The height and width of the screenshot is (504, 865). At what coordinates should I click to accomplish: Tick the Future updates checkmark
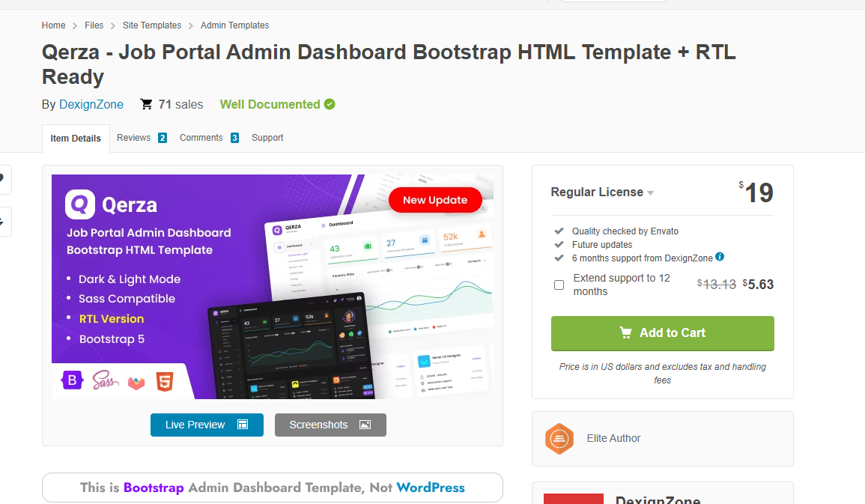[x=559, y=244]
